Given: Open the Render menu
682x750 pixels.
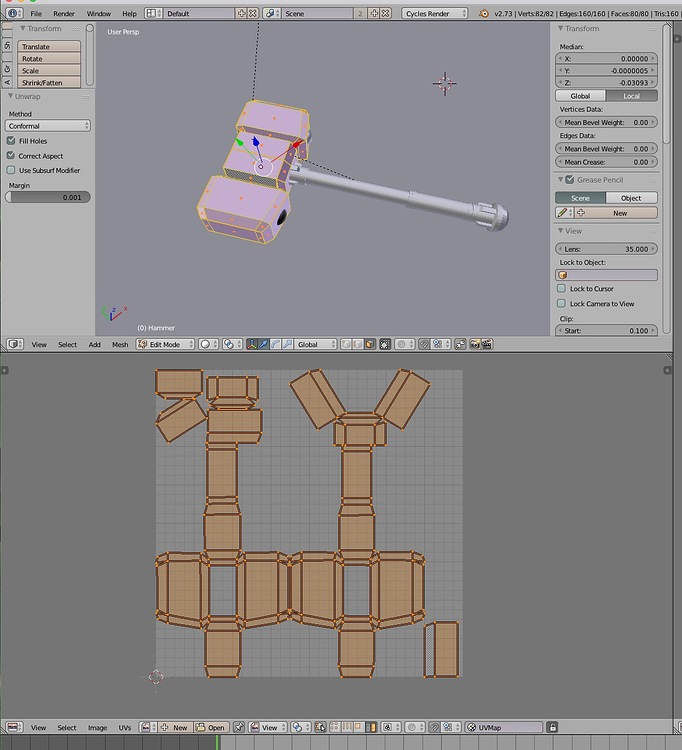Looking at the screenshot, I should pyautogui.click(x=64, y=13).
